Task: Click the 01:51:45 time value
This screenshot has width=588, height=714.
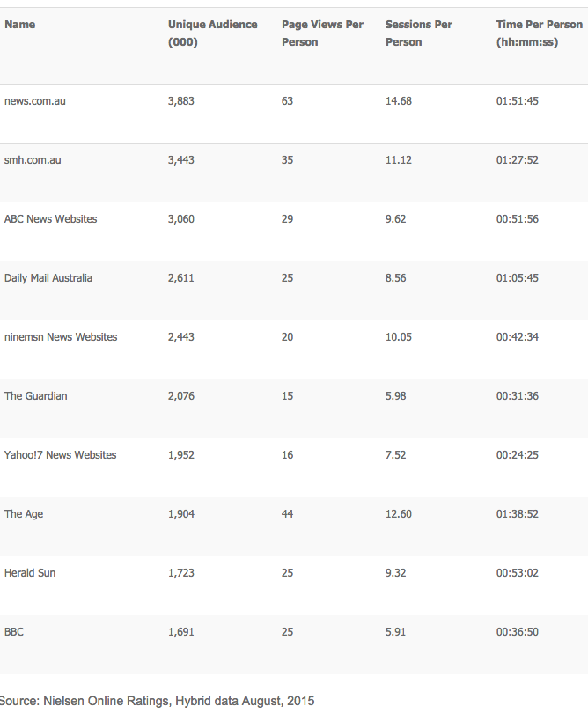Action: (x=518, y=101)
